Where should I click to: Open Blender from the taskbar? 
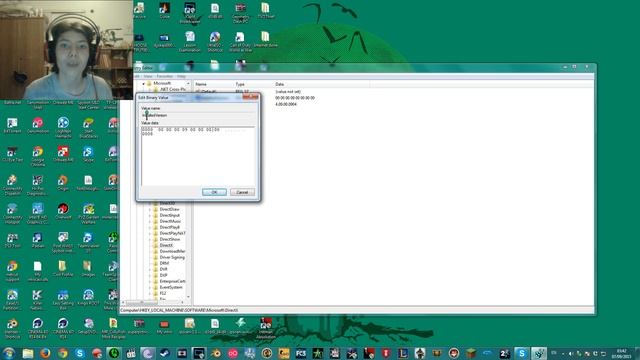pos(216,353)
